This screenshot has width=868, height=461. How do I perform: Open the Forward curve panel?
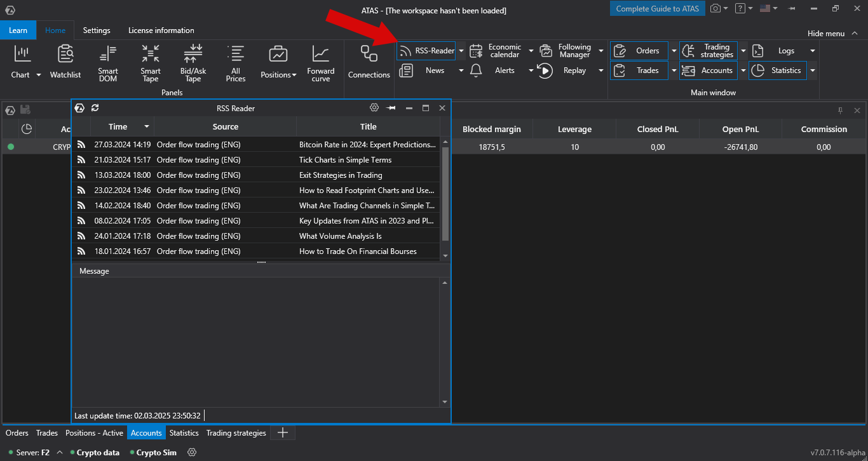click(x=321, y=63)
